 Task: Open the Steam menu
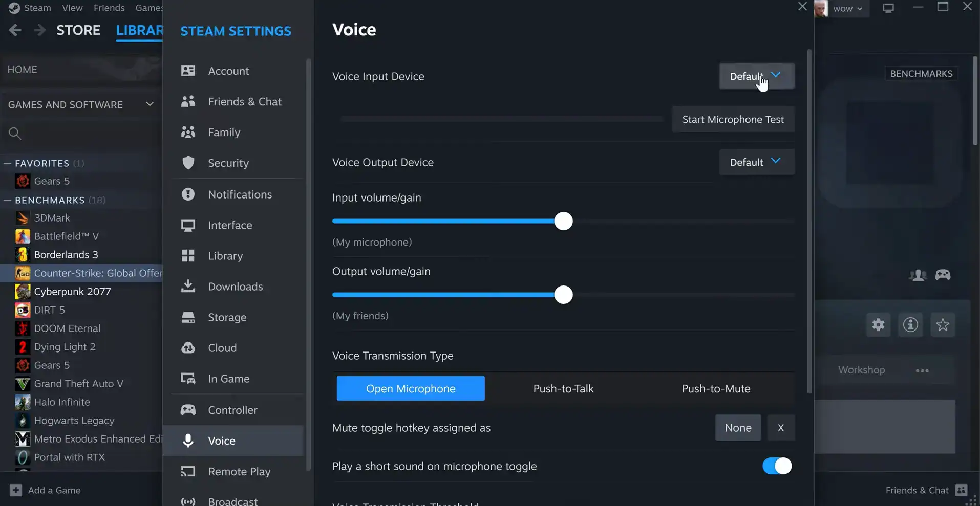coord(37,8)
